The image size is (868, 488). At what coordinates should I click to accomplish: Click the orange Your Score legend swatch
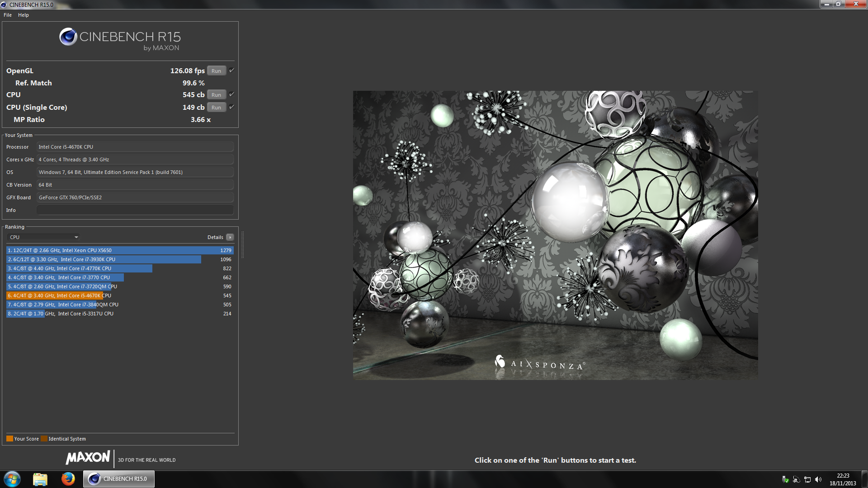coord(9,439)
